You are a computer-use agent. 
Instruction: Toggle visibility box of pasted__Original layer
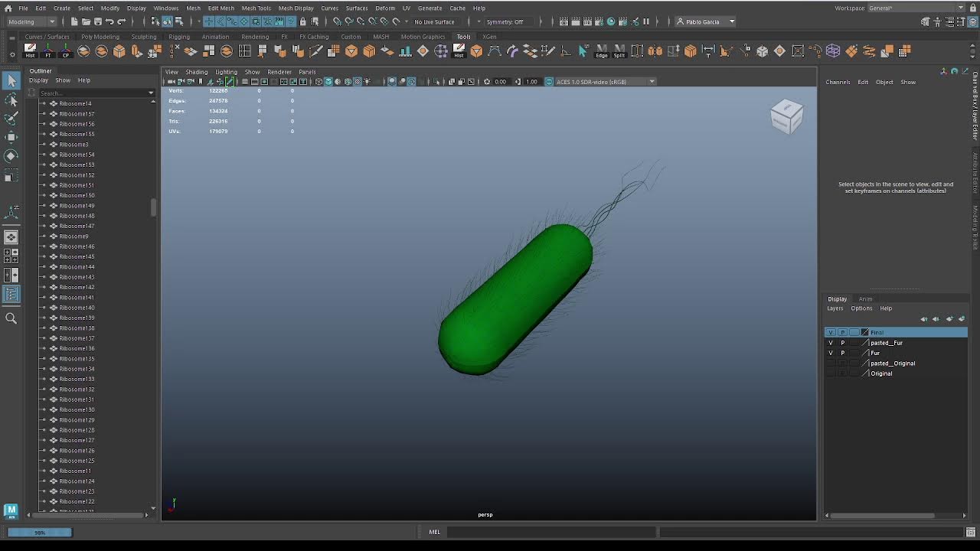pyautogui.click(x=831, y=364)
